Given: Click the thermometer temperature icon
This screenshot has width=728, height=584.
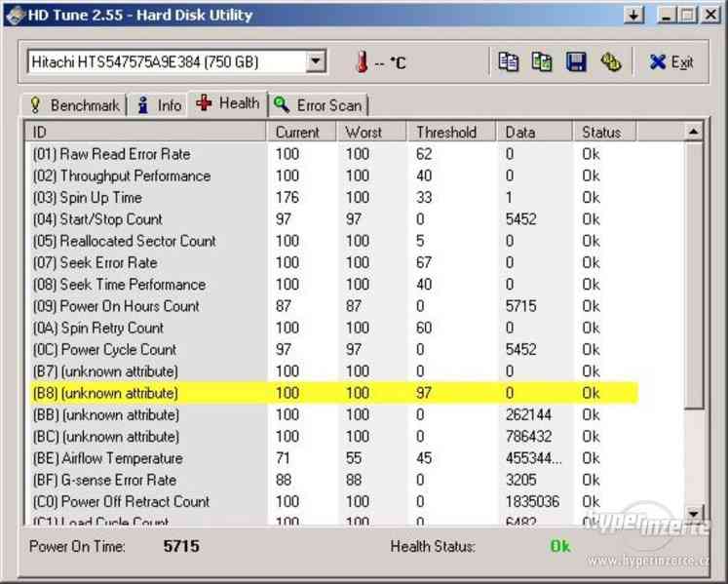Looking at the screenshot, I should point(362,61).
